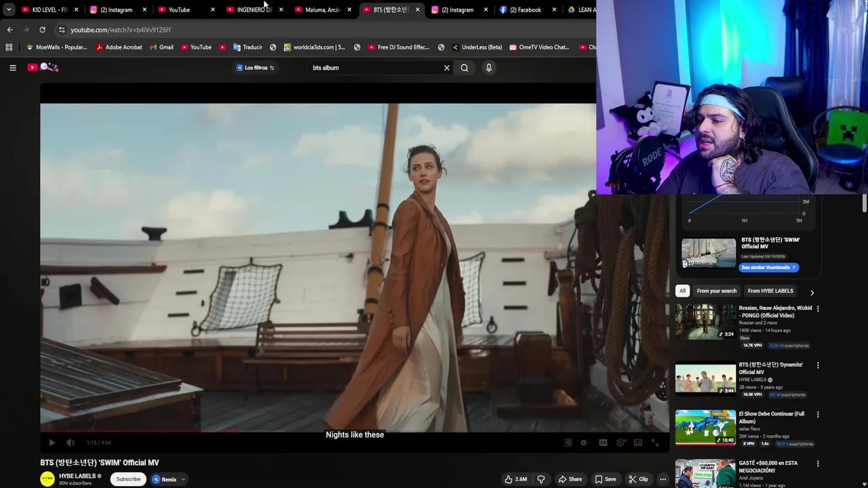Open OmeTV Video Chat bookmark
Image resolution: width=868 pixels, height=488 pixels.
click(538, 47)
